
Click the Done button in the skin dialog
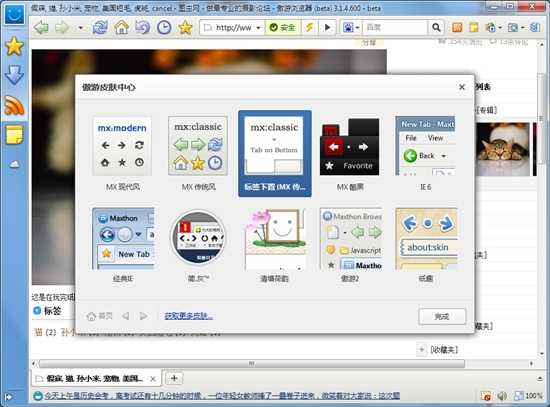coord(442,316)
